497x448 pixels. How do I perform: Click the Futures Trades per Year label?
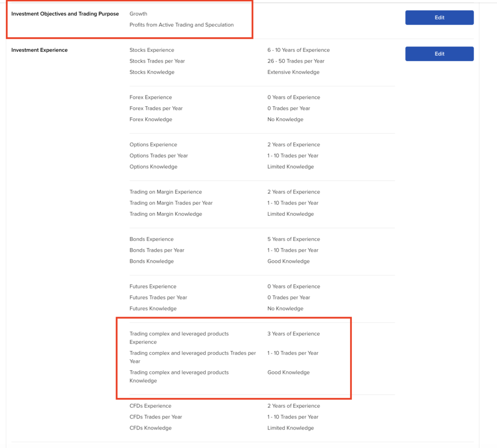pos(158,298)
